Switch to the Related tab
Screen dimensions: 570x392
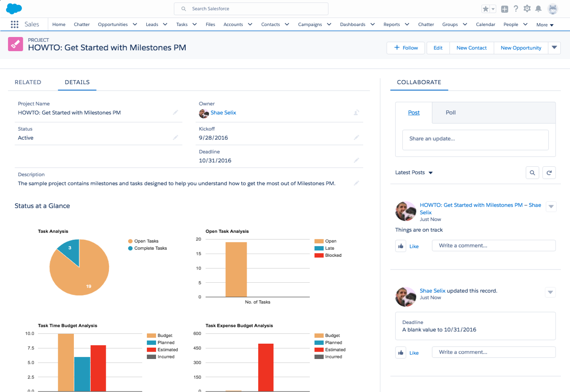click(x=28, y=82)
